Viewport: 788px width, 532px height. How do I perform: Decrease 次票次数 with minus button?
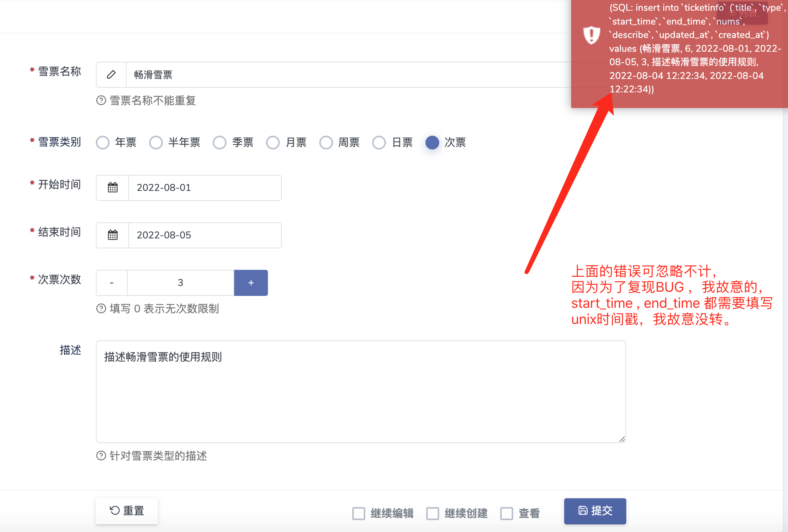click(112, 283)
